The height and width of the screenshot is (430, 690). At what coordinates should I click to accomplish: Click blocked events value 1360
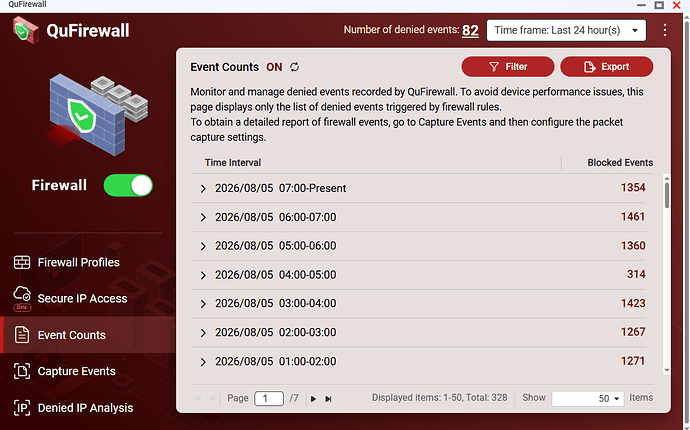tap(633, 246)
